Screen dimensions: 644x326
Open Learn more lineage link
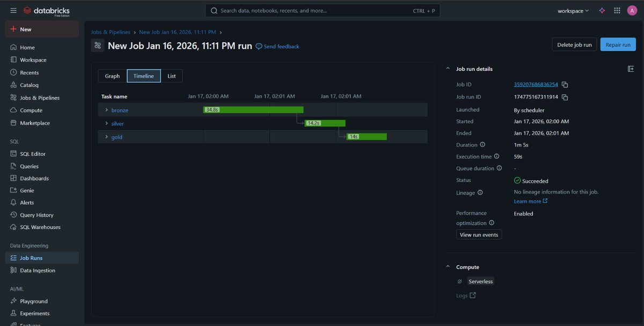point(531,201)
